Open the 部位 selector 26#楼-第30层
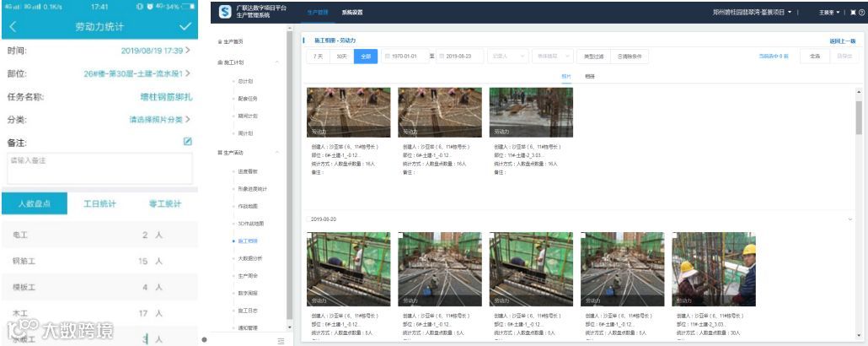 point(137,73)
